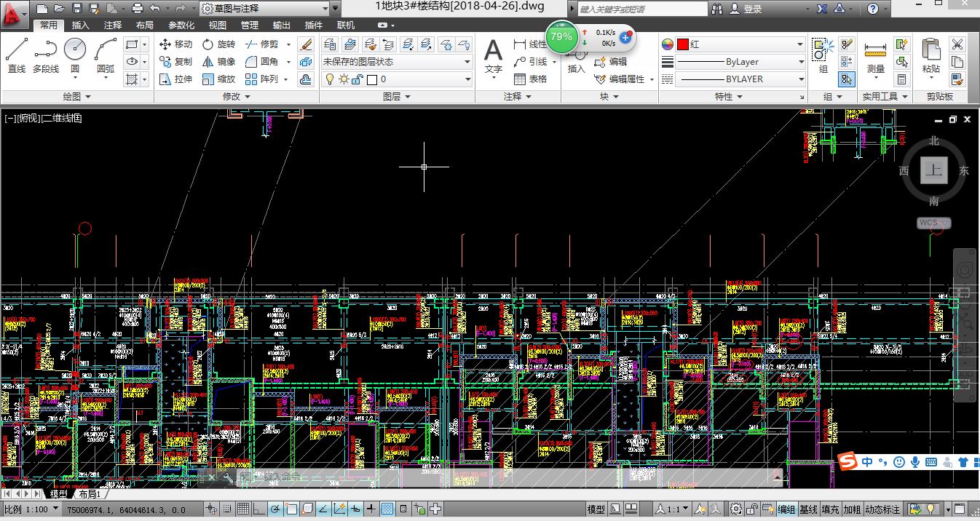Screen dimensions: 980x521
Task: Switch to the 插入 ribbon tab
Action: (81, 25)
